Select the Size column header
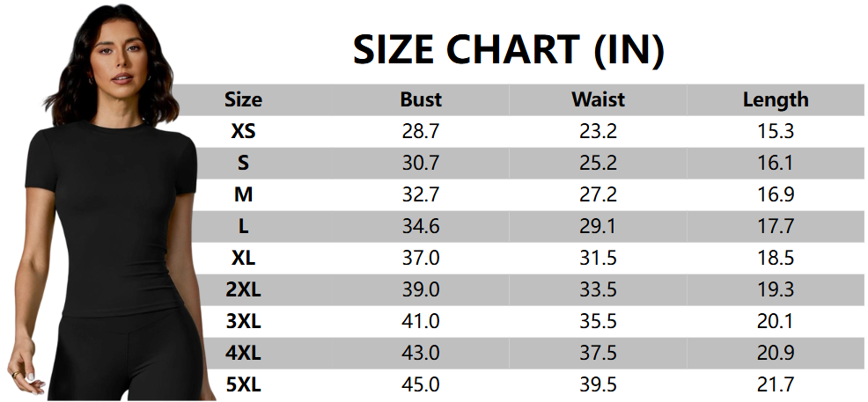Viewport: 868px width, 402px height. [243, 99]
